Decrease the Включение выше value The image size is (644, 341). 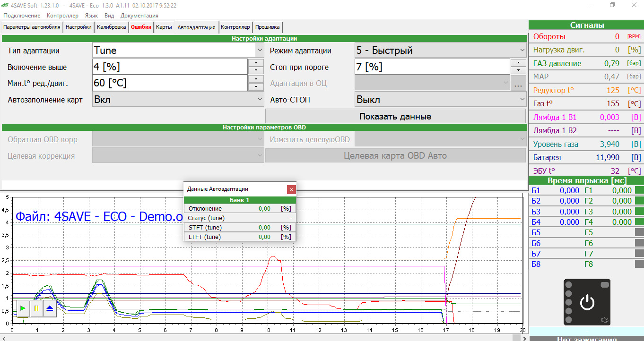(256, 70)
